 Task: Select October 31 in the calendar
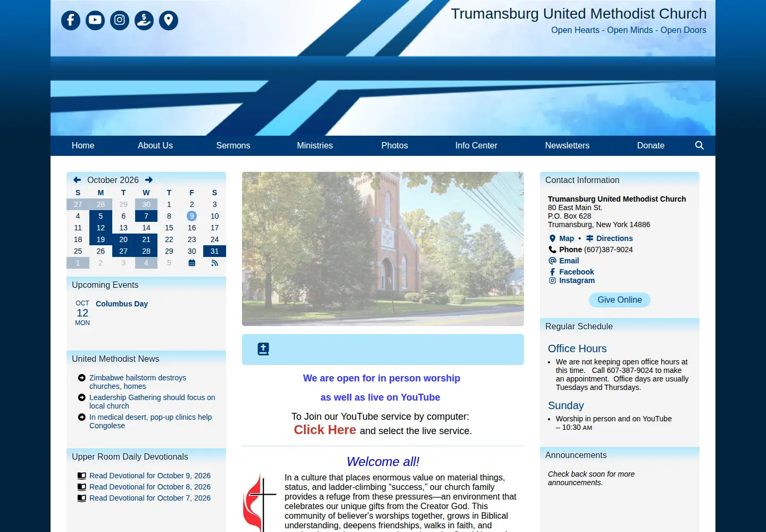(214, 251)
